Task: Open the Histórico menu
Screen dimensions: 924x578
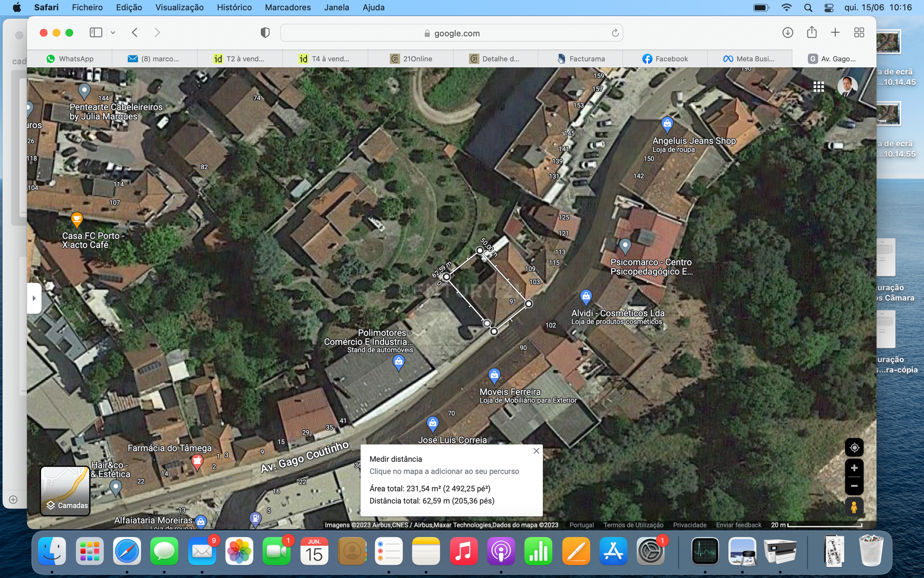Action: pyautogui.click(x=234, y=7)
